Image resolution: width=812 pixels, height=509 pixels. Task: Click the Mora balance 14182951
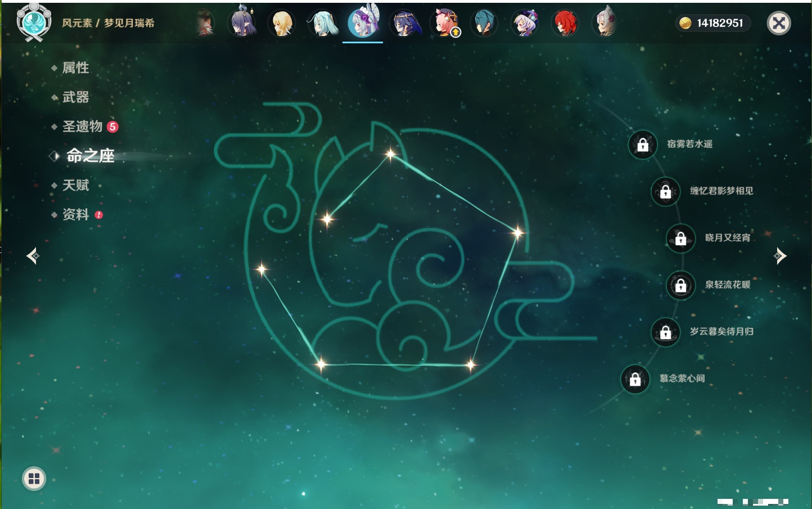pyautogui.click(x=720, y=23)
